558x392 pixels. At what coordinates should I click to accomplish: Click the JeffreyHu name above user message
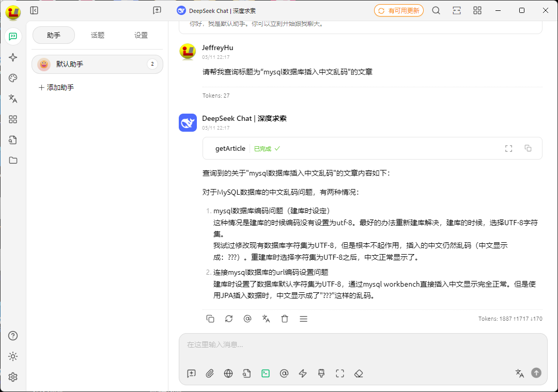point(218,48)
